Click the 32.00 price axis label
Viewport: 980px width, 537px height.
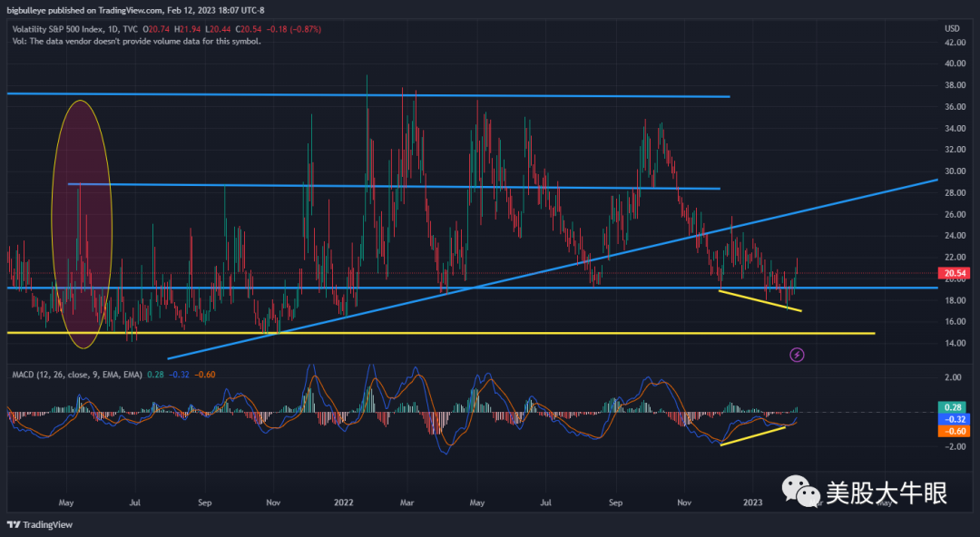[x=955, y=150]
